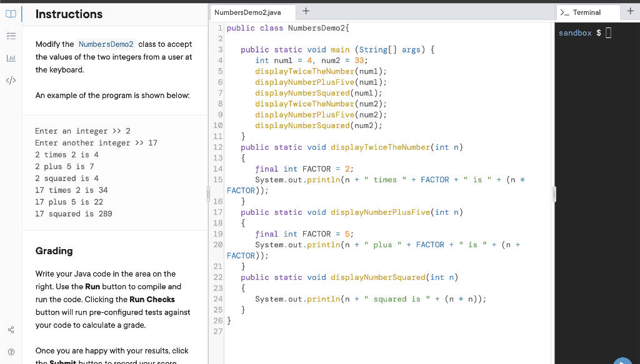Add a new terminal via plus button
Screen dimensions: 640x364
631,11
